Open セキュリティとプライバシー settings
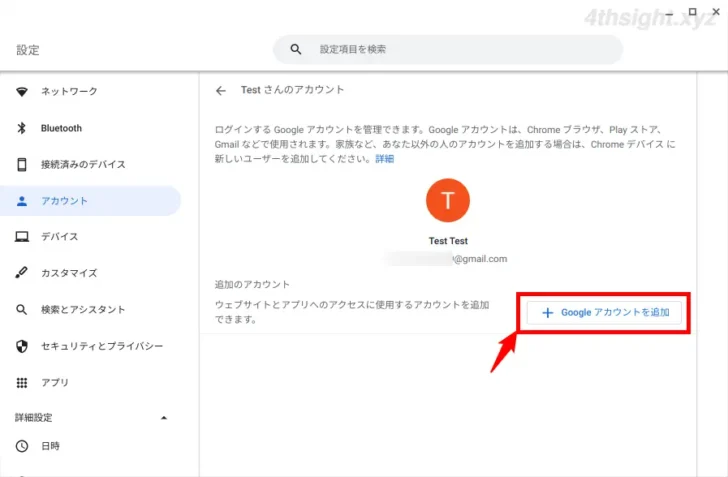This screenshot has width=728, height=477. click(91, 346)
